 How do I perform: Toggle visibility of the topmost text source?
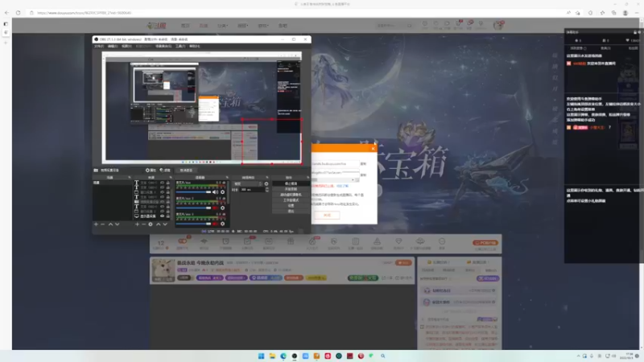tap(162, 183)
